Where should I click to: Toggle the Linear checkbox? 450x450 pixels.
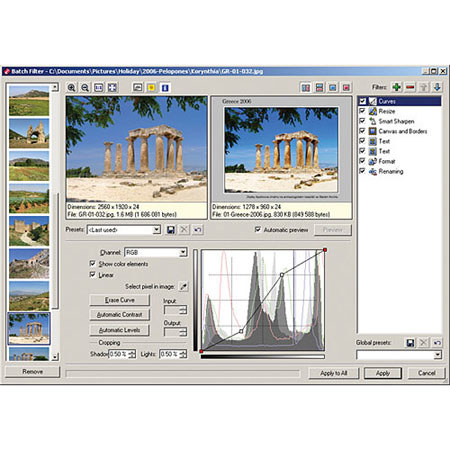(x=93, y=274)
